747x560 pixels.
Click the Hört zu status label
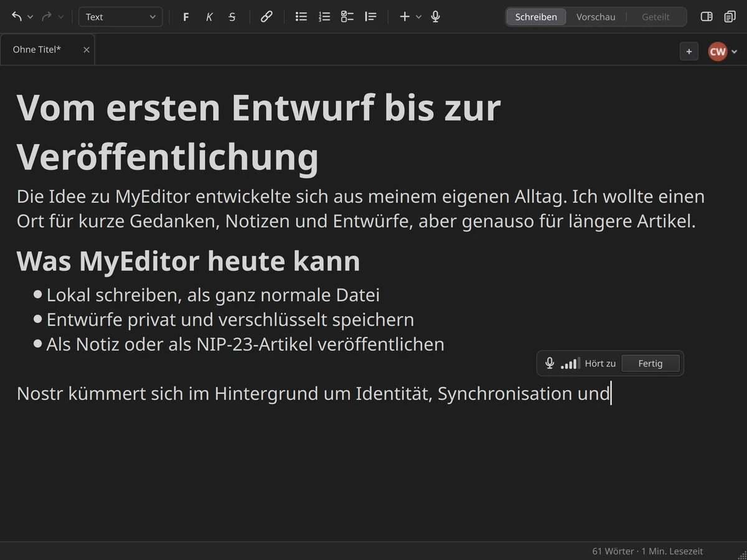coord(600,363)
